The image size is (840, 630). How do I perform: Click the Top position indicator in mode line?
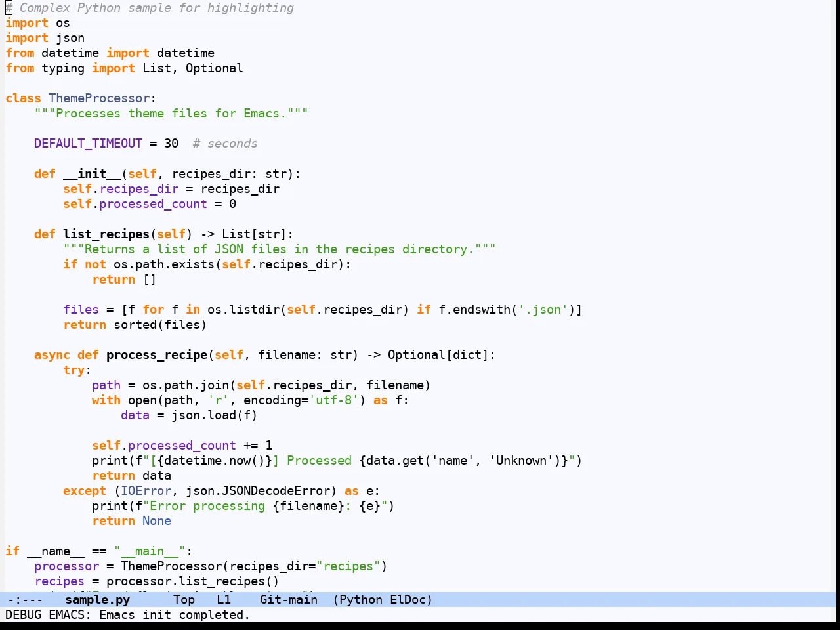184,600
